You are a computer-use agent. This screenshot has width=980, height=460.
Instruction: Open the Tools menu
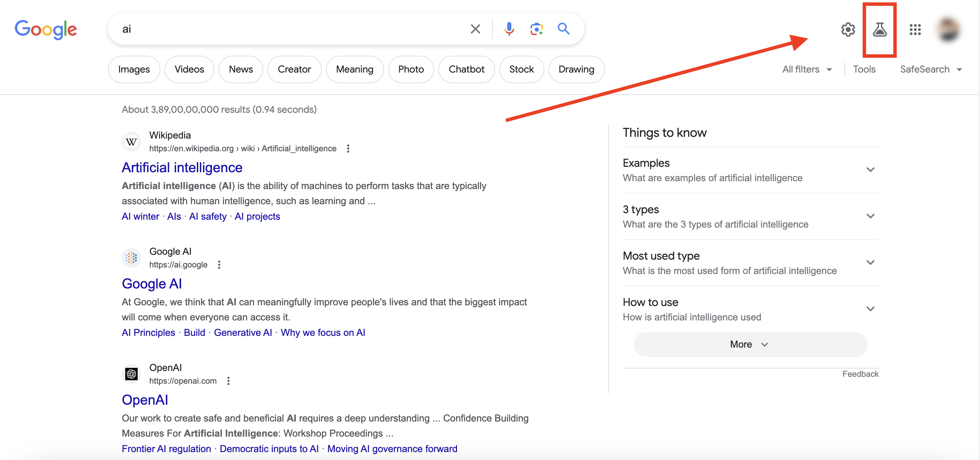864,69
